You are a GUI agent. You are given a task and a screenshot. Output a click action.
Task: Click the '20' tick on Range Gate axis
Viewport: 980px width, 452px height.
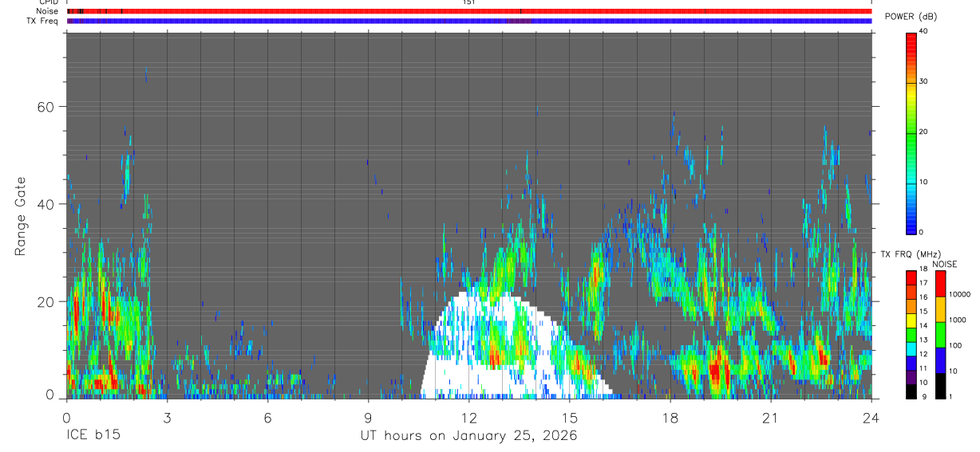pyautogui.click(x=46, y=301)
